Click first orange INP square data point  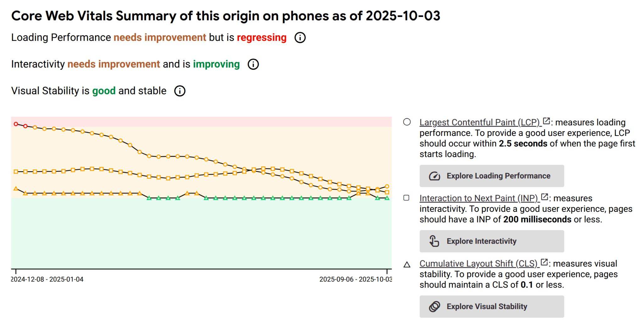[x=16, y=172]
